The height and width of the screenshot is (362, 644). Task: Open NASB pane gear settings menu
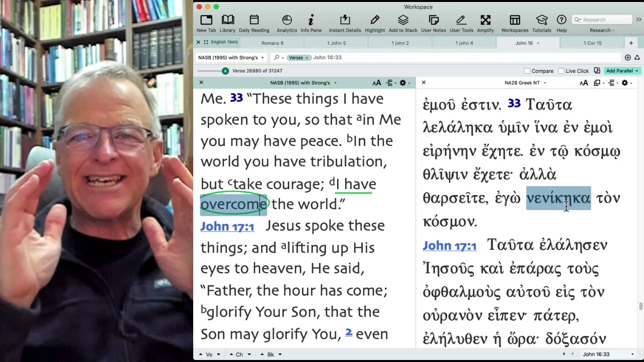point(404,83)
